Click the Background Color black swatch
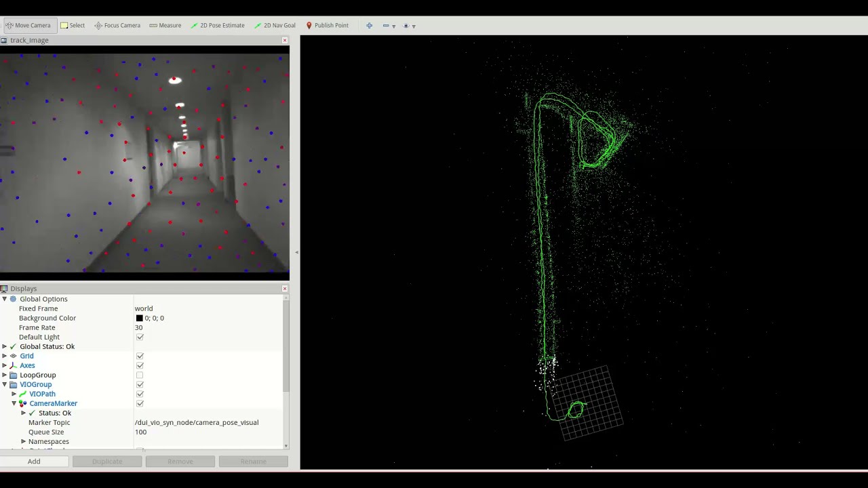This screenshot has width=868, height=488. (139, 318)
